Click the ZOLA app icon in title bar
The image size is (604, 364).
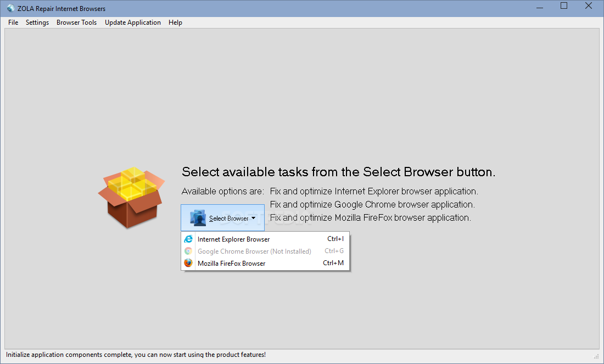[x=10, y=8]
